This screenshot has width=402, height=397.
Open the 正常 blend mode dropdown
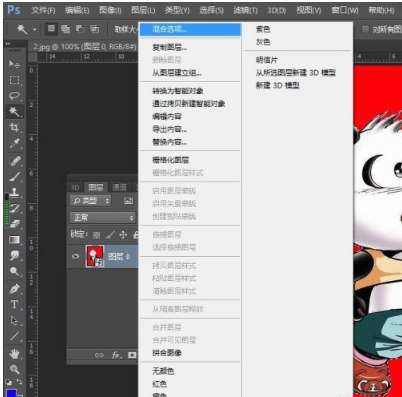(x=103, y=218)
